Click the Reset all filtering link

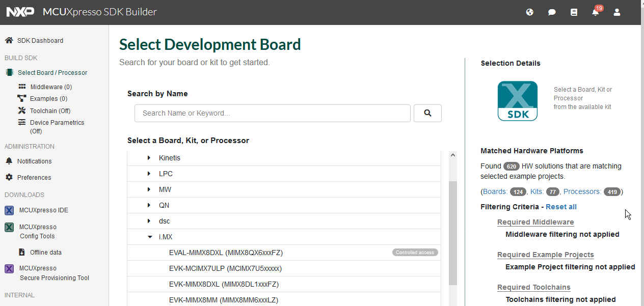click(x=560, y=206)
